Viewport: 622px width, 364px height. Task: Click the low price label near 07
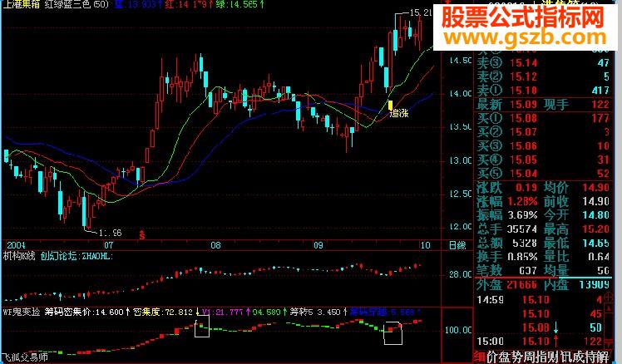point(110,233)
